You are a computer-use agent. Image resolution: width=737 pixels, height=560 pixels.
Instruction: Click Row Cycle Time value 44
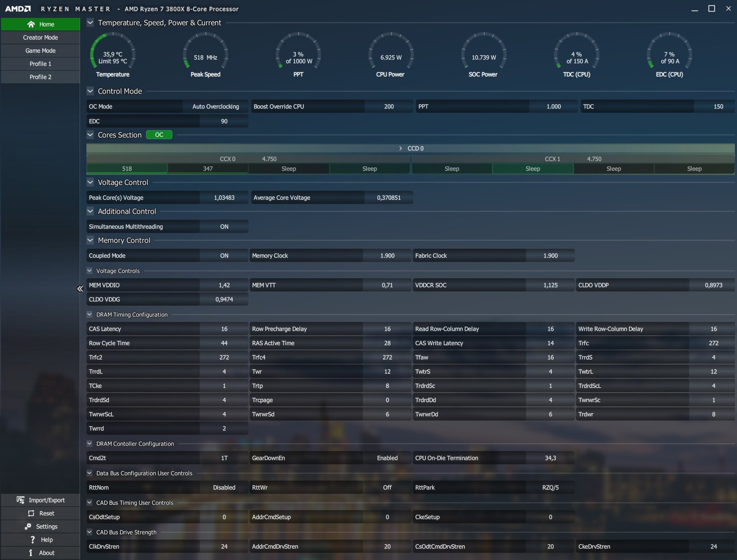pos(224,343)
